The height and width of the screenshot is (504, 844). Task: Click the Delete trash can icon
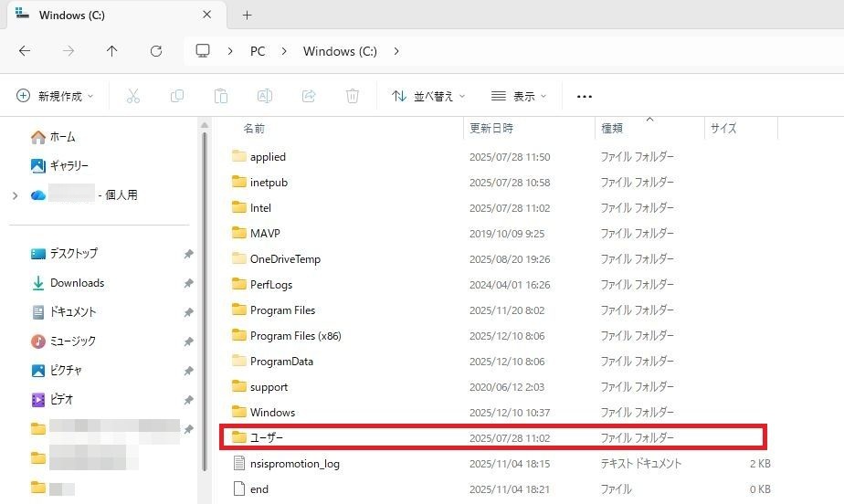353,96
